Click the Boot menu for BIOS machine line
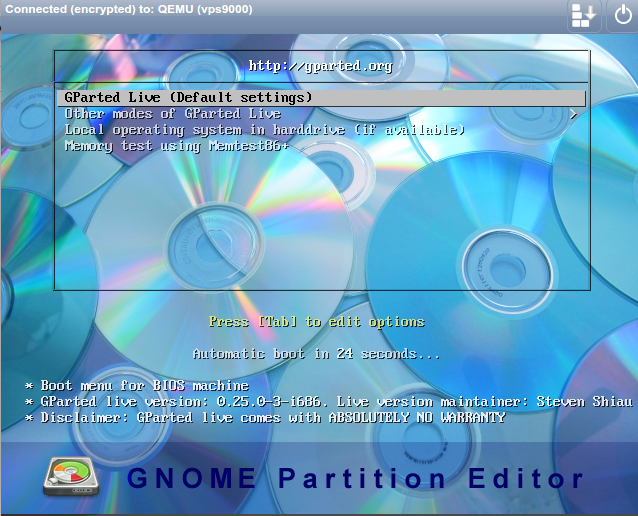 click(144, 385)
